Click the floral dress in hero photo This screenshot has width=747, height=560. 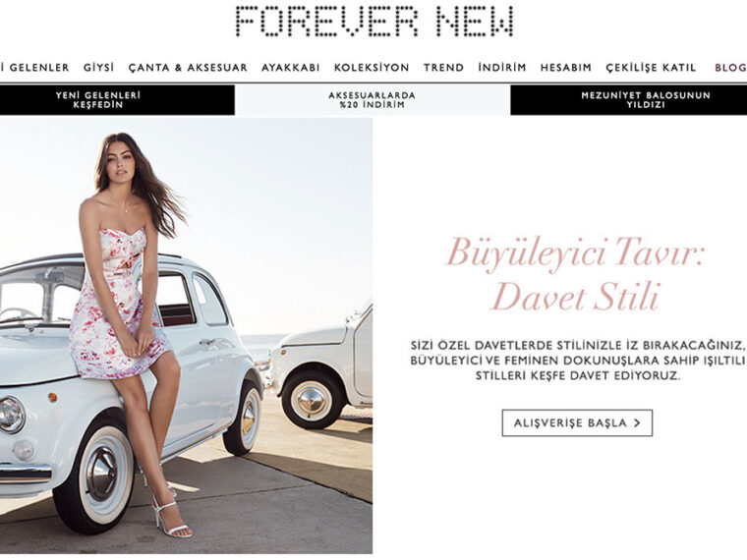119,305
